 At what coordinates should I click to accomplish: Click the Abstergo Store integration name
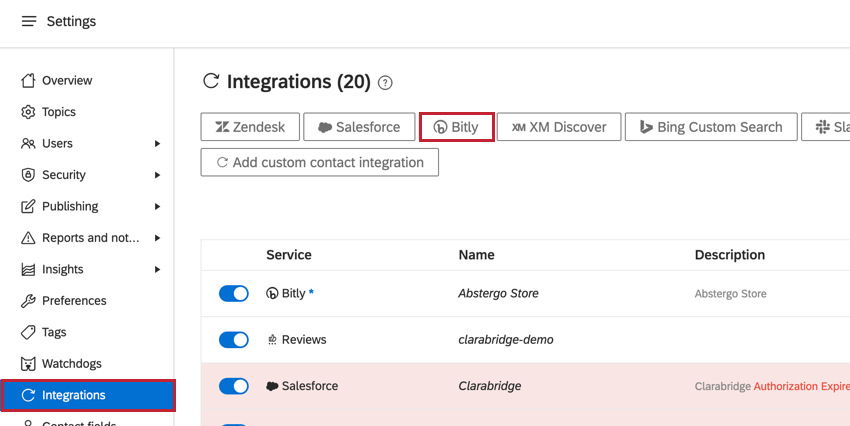click(x=498, y=293)
